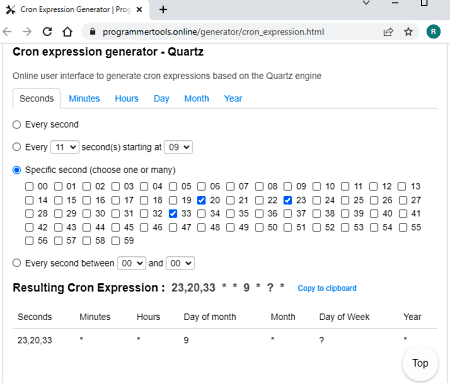Image resolution: width=450 pixels, height=383 pixels.
Task: Check the second 13 checkbox
Action: click(402, 186)
